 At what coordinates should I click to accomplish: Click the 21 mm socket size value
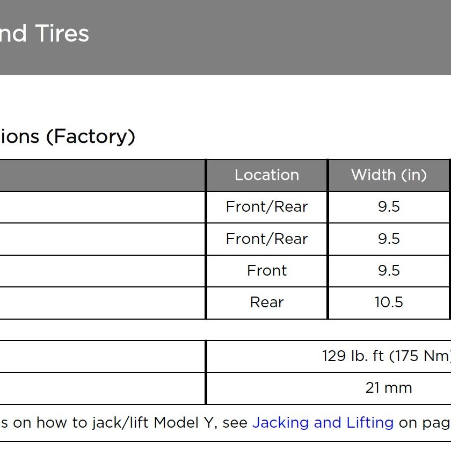pyautogui.click(x=389, y=388)
